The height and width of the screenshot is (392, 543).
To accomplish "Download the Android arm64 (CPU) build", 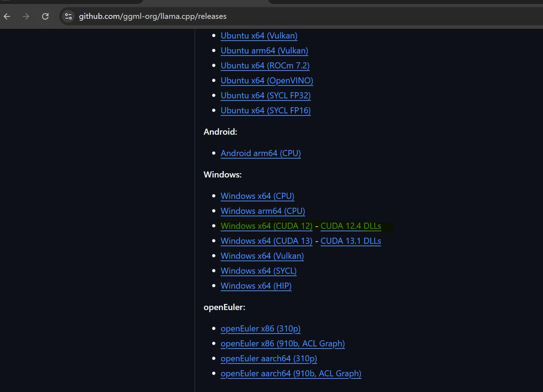I will [x=261, y=153].
